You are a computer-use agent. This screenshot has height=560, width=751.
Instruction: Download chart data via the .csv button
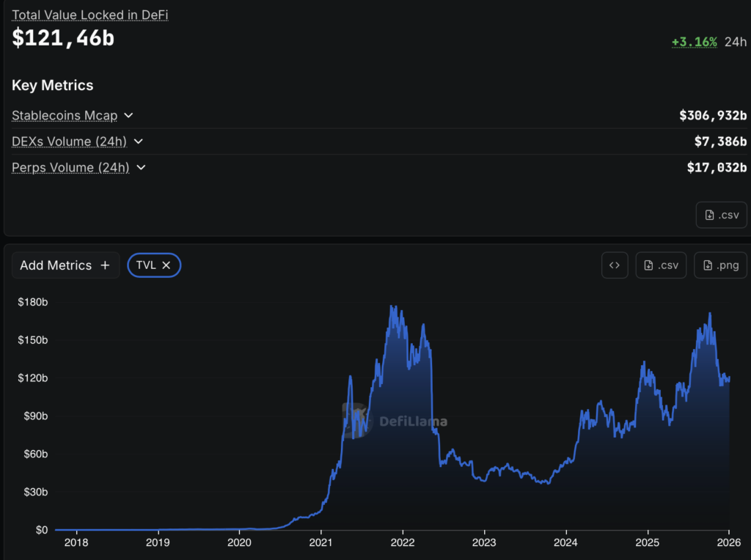click(x=661, y=265)
